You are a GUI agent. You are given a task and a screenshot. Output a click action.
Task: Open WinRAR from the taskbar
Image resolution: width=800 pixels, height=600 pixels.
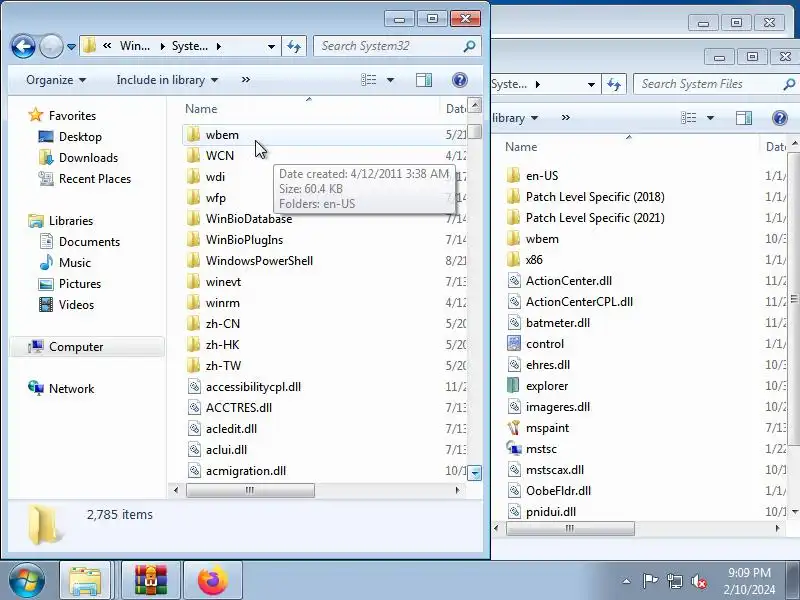[151, 580]
